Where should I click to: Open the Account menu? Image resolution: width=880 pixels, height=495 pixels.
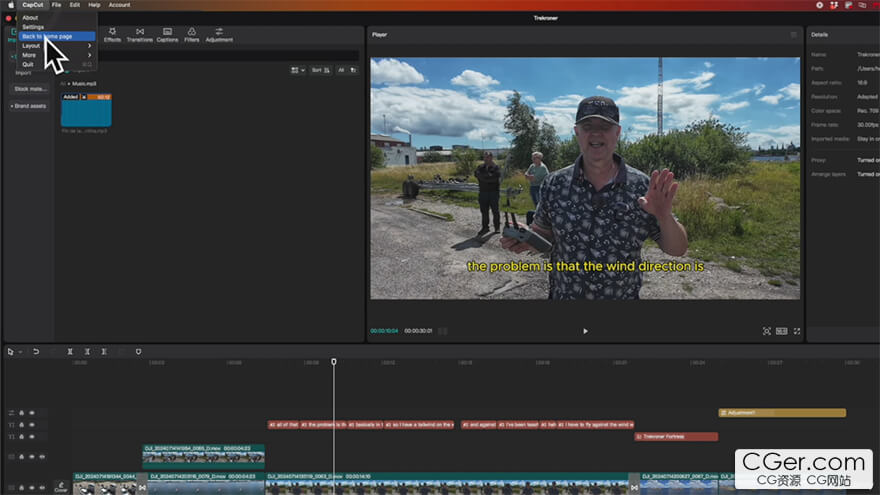click(x=119, y=5)
